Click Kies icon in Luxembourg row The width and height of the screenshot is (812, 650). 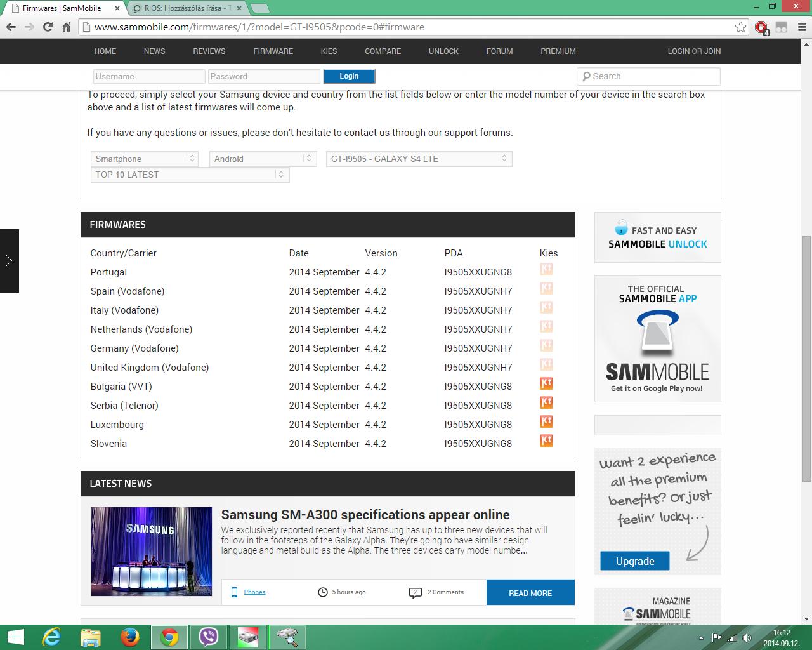click(546, 421)
